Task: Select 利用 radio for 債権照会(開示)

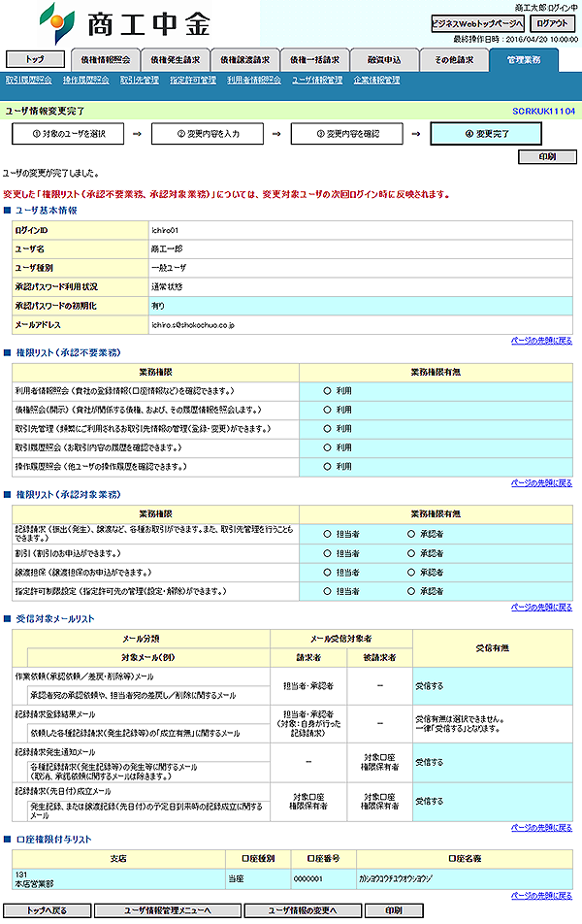Action: 328,411
